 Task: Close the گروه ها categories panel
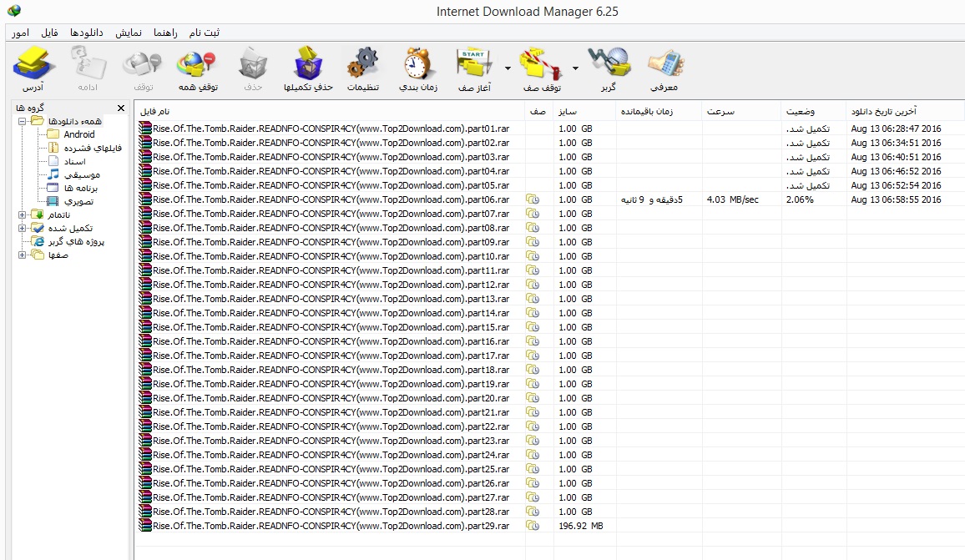(x=120, y=108)
